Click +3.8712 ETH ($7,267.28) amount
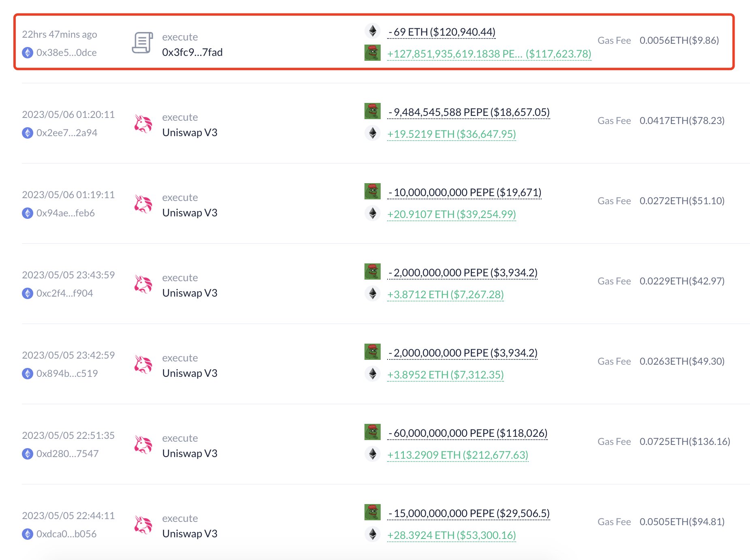Viewport: 750px width, 560px height. tap(446, 294)
